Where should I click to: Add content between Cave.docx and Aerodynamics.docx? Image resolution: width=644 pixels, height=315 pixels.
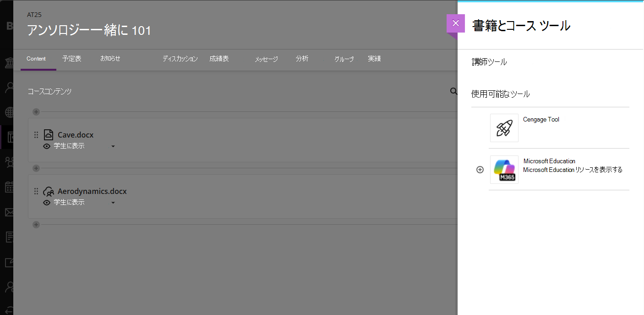click(x=36, y=168)
